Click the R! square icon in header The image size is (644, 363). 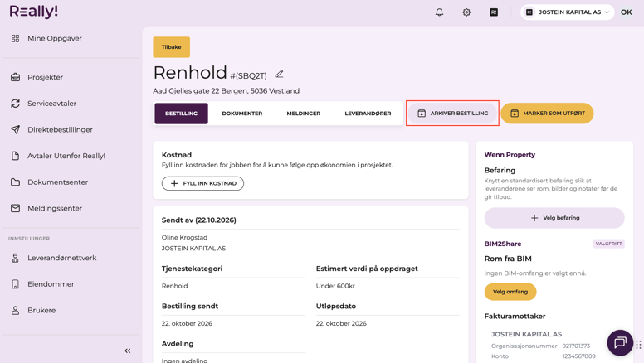point(494,12)
